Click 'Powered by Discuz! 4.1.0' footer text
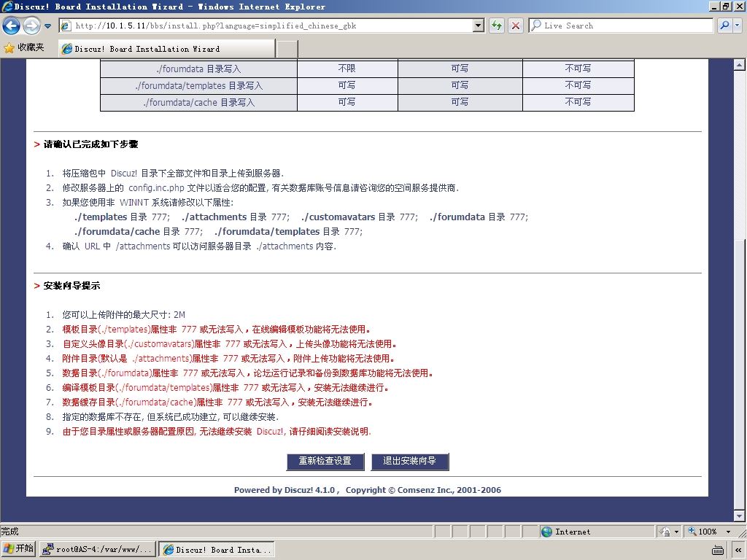The image size is (747, 560). tap(285, 490)
